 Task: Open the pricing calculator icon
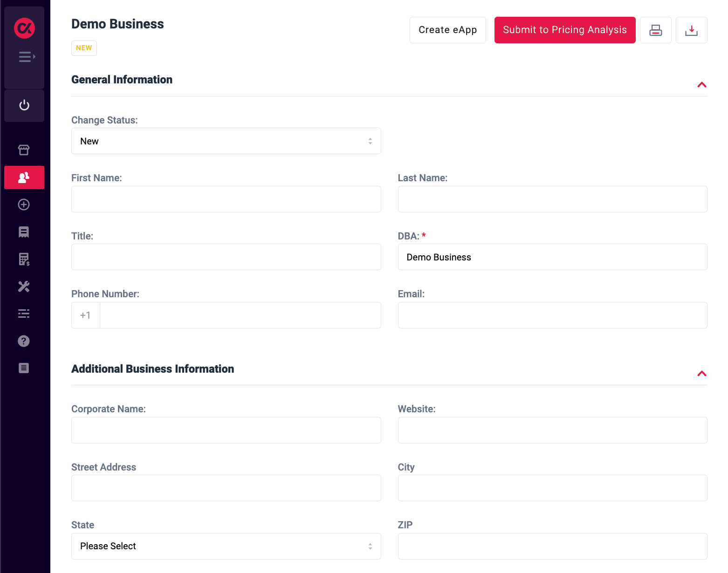[24, 259]
